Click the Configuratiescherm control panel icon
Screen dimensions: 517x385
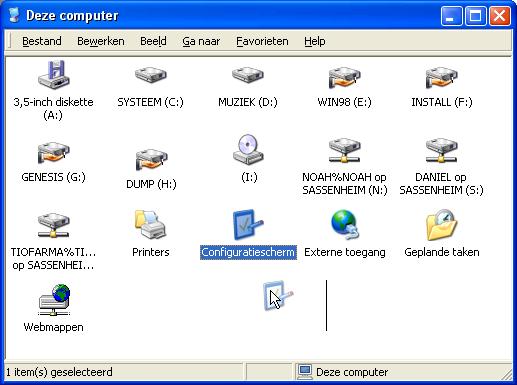click(248, 224)
